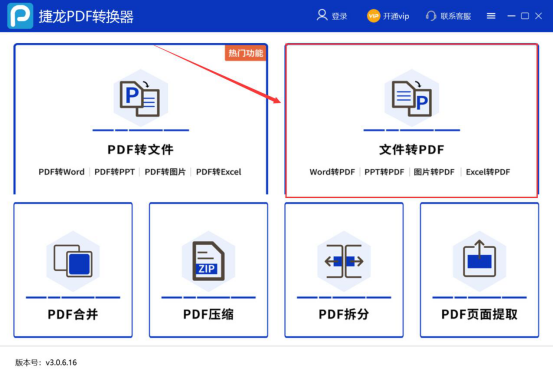The height and width of the screenshot is (377, 554).
Task: Open the PDF合并 label
Action: [x=73, y=314]
